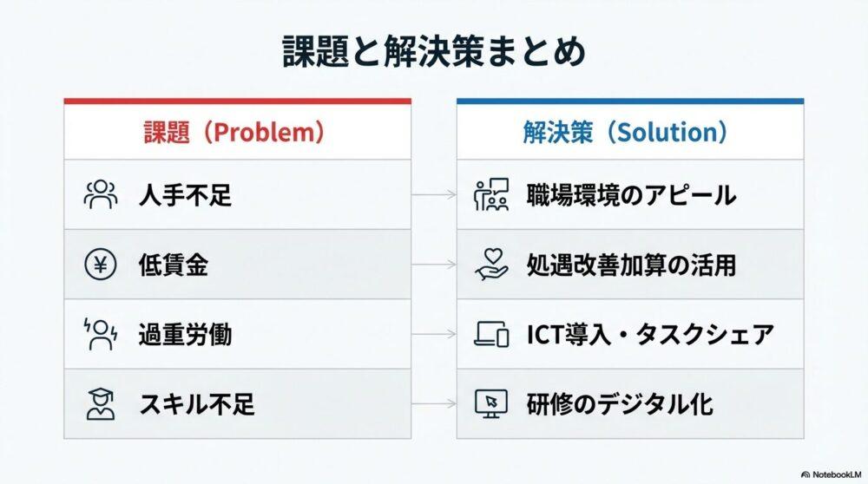This screenshot has width=868, height=484.
Task: Click the stressed worker icon beside 過重労働
Action: 100,334
